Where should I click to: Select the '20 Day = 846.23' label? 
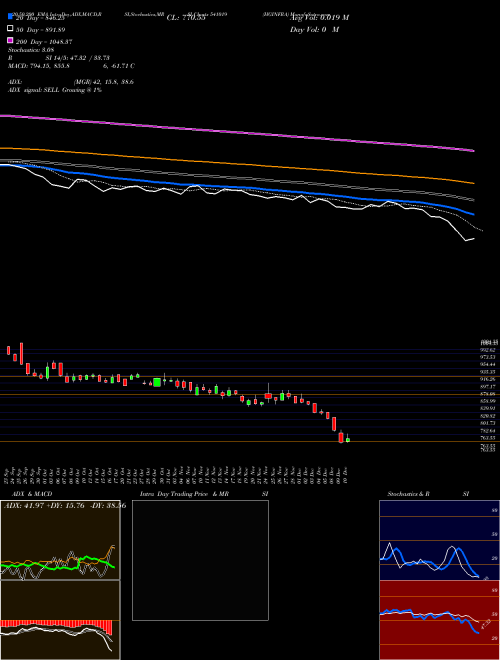(40, 18)
